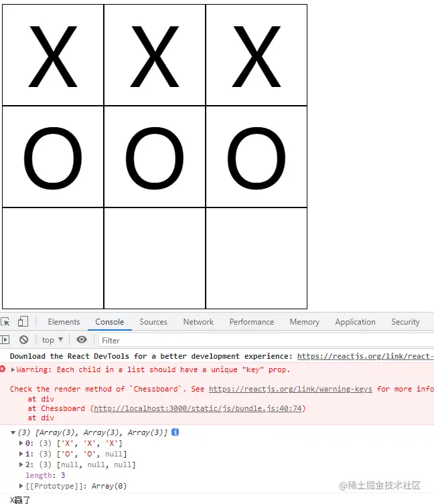Switch to the Sources tab

tap(153, 322)
